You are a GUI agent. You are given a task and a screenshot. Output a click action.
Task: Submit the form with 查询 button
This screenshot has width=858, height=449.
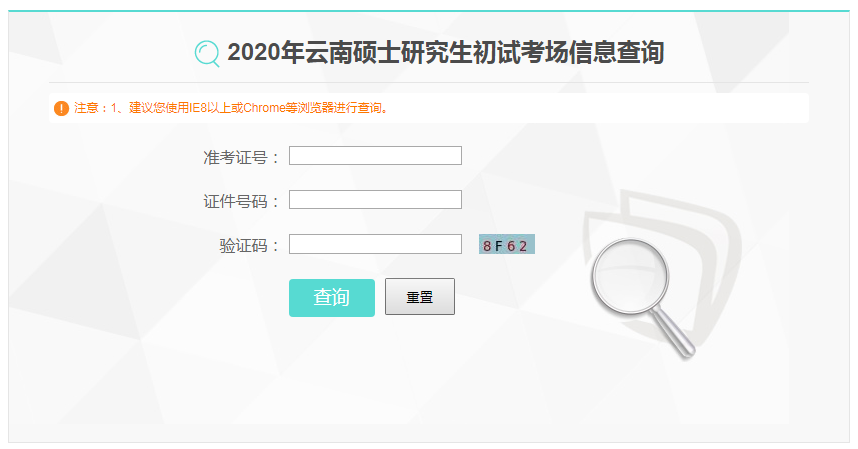click(x=332, y=298)
